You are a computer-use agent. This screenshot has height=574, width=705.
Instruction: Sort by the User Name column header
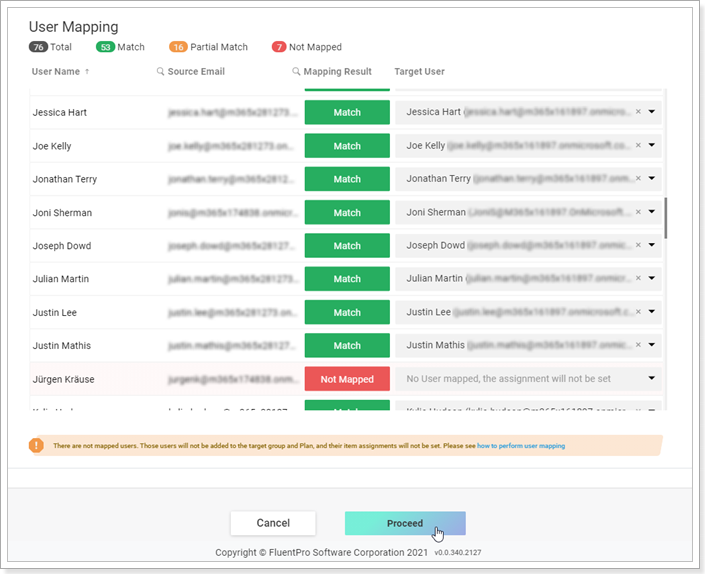coord(55,71)
